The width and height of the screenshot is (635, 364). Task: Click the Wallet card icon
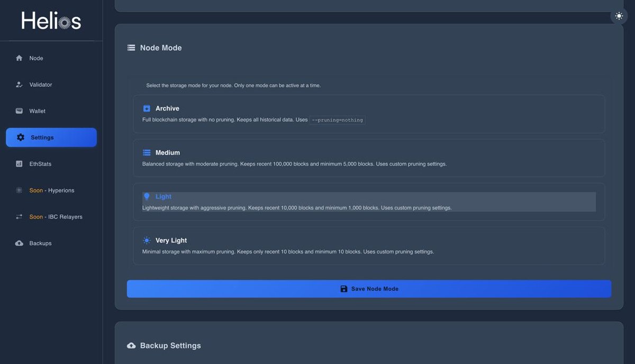(20, 111)
